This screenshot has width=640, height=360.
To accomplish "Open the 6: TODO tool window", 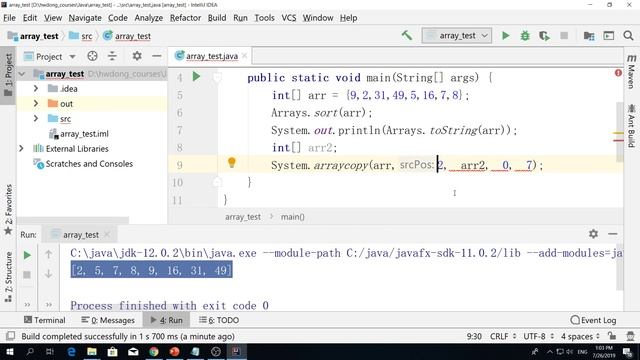I will click(219, 320).
